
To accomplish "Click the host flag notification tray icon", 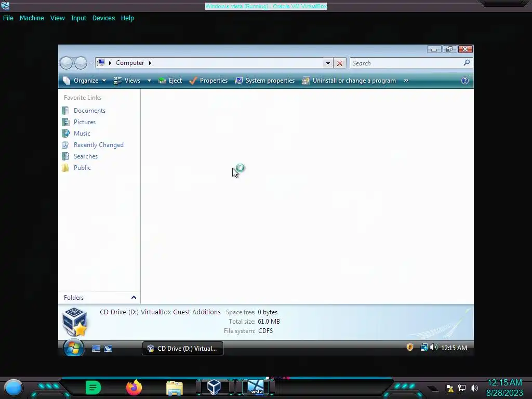I will (449, 388).
